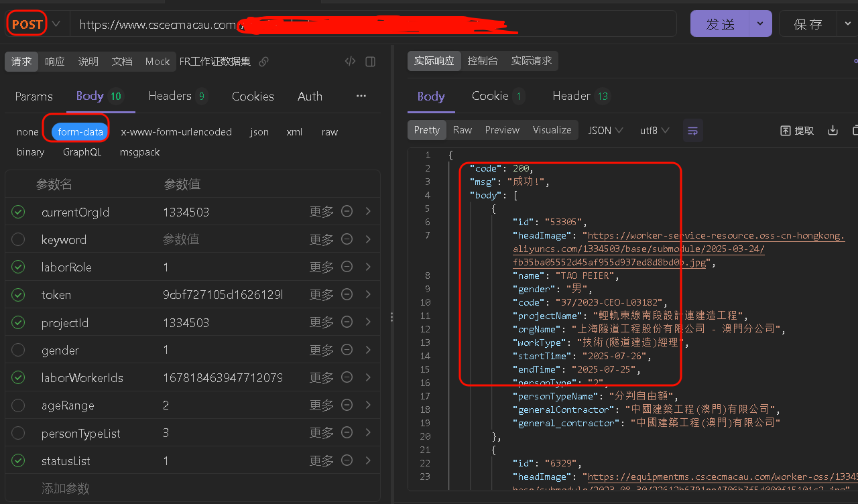Screen dimensions: 858x504
Task: Click the word wrap icon in response toolbar
Action: point(693,130)
